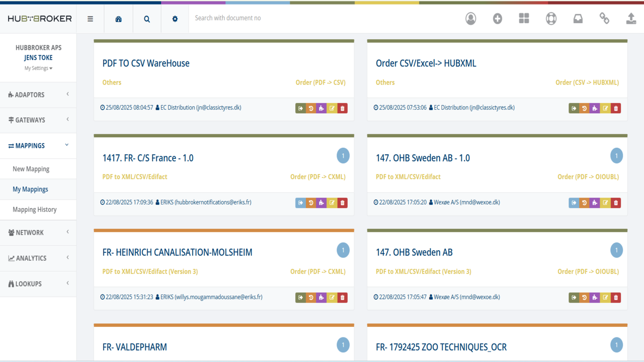Open the 1417. FR- C/S France - 1.0 title
Screen dimensions: 644x362
pos(148,158)
